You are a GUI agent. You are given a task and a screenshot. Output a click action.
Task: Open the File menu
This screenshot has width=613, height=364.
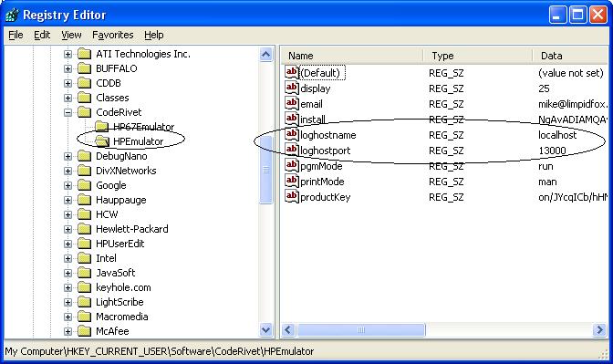[x=16, y=35]
